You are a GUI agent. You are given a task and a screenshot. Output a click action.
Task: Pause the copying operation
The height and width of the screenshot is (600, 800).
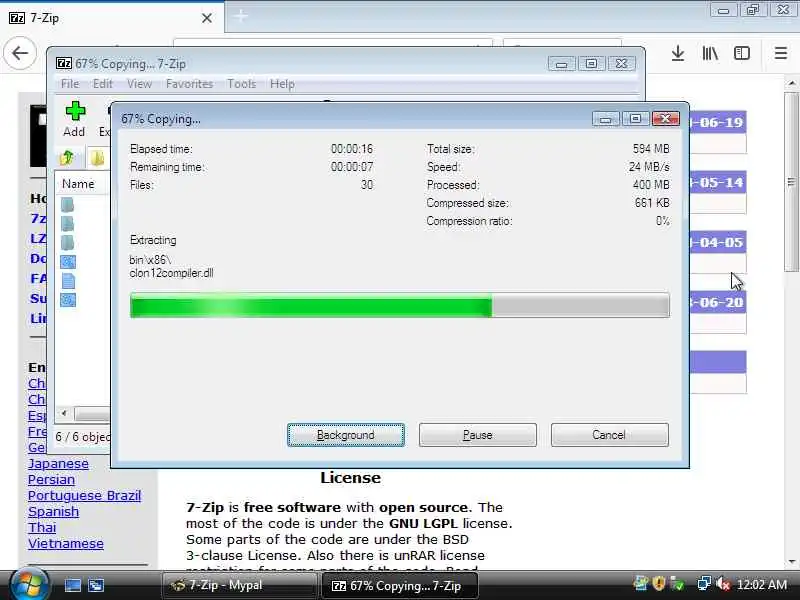point(478,435)
